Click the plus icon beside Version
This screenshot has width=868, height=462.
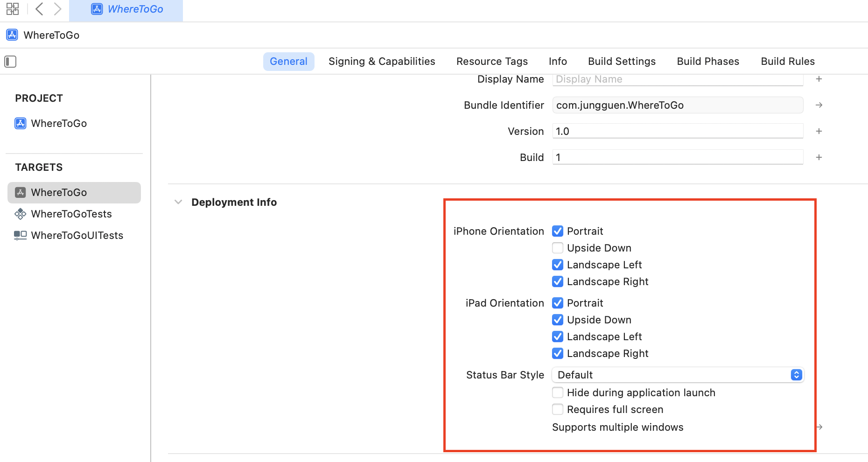pos(819,131)
